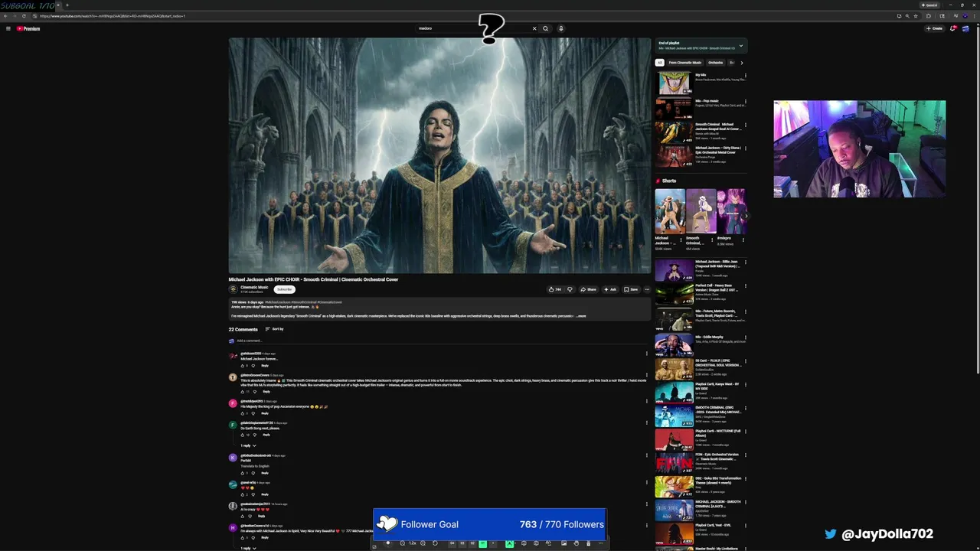Like the "Michael Jackson forever" comment
Screen dimensions: 980x551
[242, 366]
